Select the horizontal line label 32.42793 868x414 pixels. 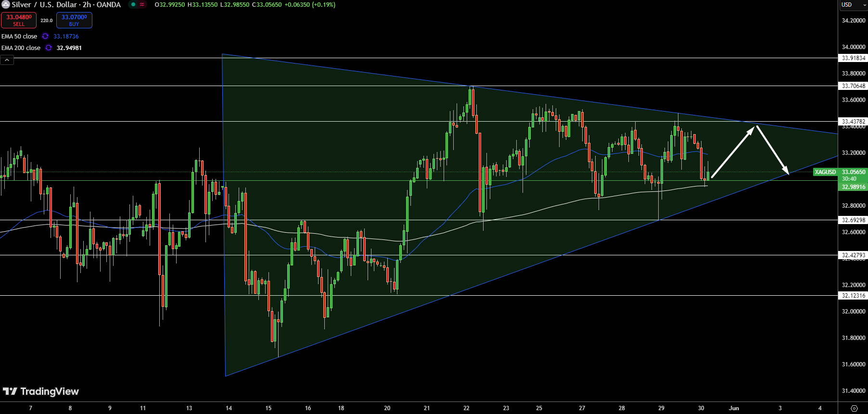[x=853, y=255]
